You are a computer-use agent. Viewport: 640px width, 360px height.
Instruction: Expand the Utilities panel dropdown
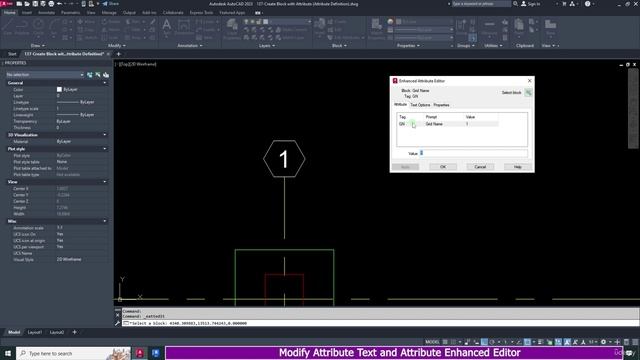(493, 46)
